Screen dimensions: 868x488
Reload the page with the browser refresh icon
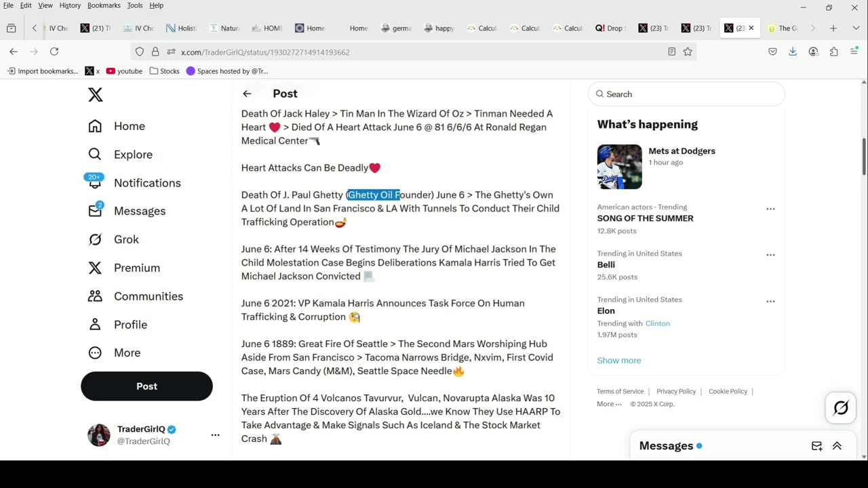click(54, 52)
